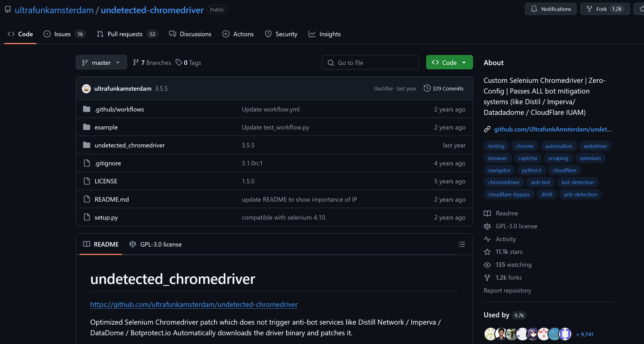Select the Code tab

tap(20, 34)
